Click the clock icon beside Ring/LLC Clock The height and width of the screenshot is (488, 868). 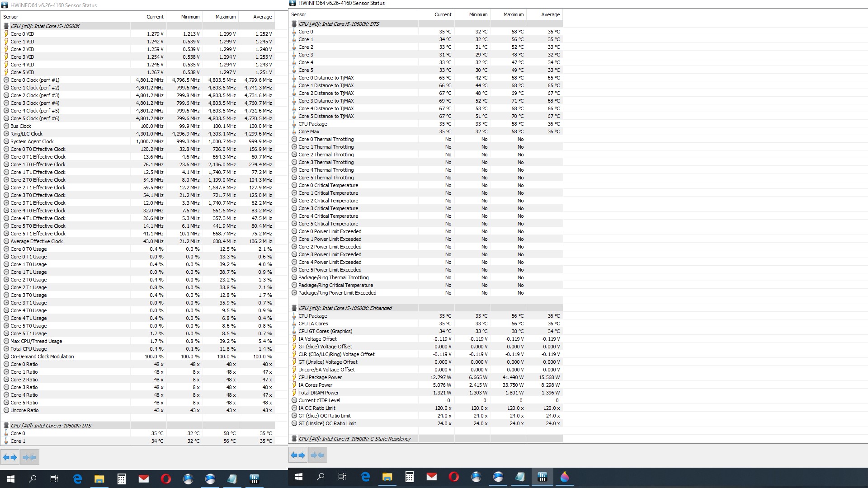point(6,134)
